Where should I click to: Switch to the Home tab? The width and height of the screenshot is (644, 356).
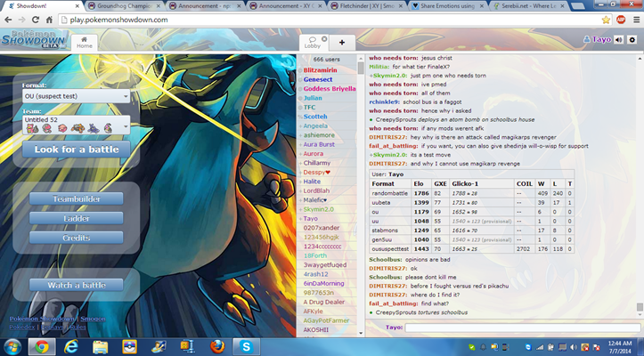85,43
